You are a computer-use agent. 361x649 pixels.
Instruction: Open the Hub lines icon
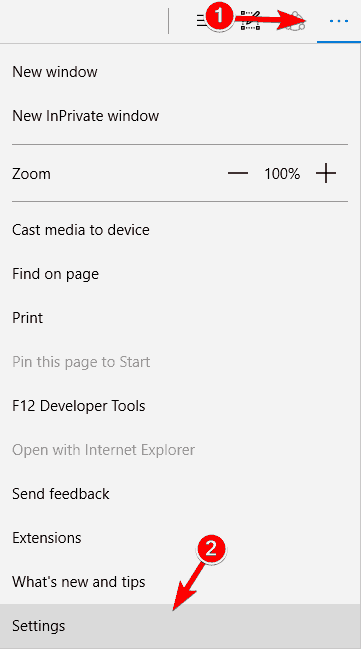[202, 21]
